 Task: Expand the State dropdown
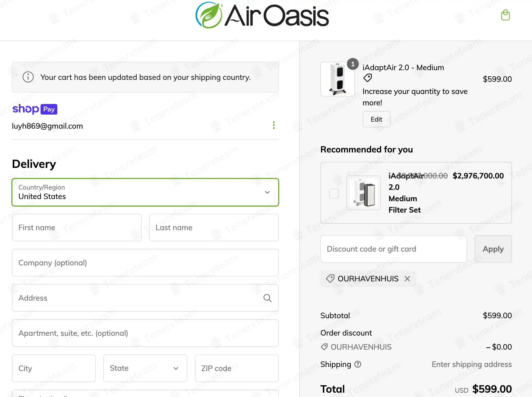coord(145,368)
